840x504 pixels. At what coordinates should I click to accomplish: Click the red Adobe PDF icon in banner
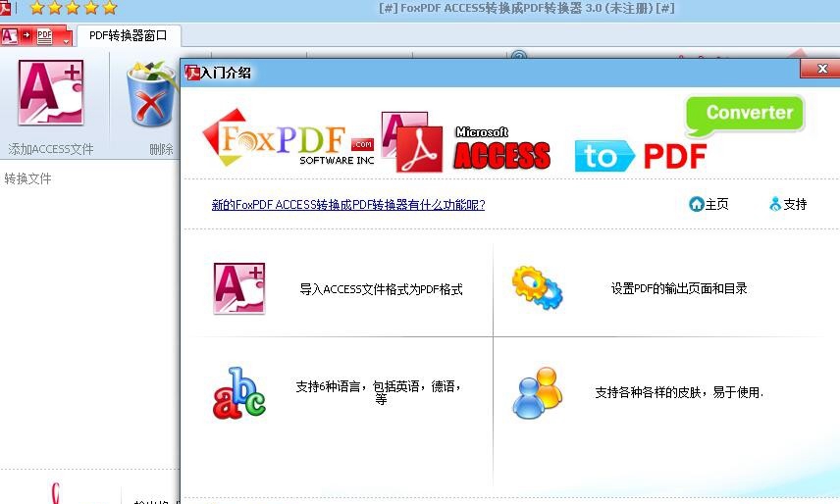tap(419, 149)
